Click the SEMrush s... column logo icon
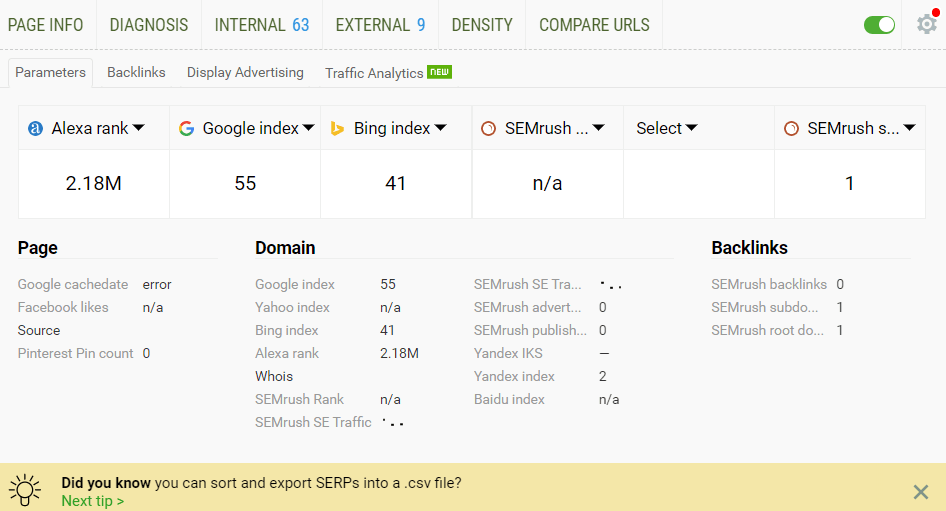The height and width of the screenshot is (511, 946). click(792, 129)
